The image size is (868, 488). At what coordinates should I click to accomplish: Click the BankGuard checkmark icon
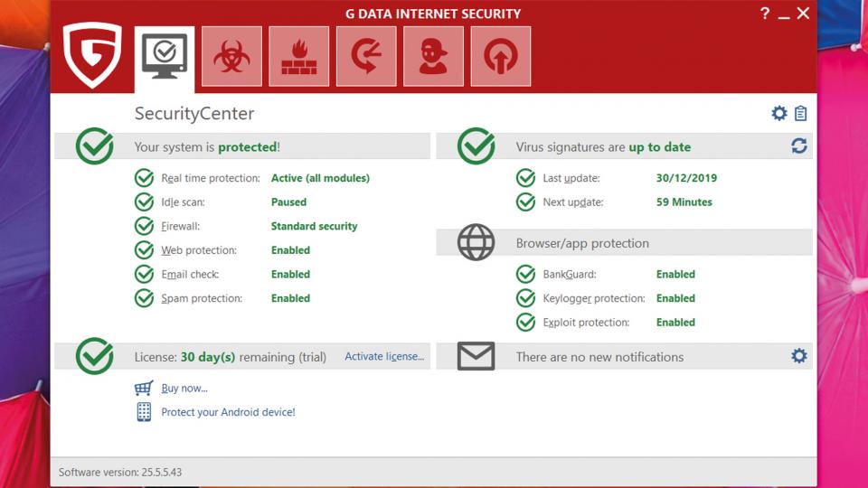click(526, 275)
